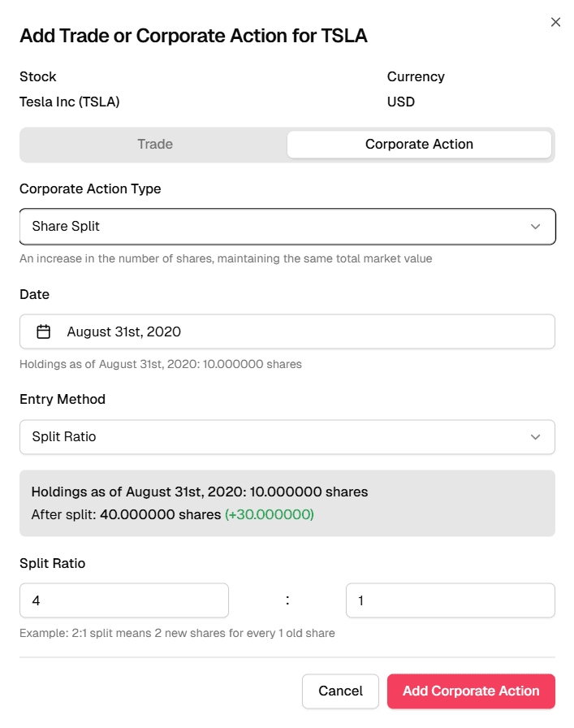574x728 pixels.
Task: Click the USD currency label
Action: (x=399, y=102)
